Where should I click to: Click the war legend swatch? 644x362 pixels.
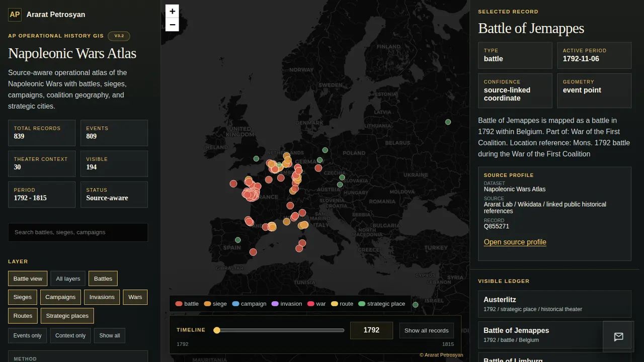tap(310, 304)
